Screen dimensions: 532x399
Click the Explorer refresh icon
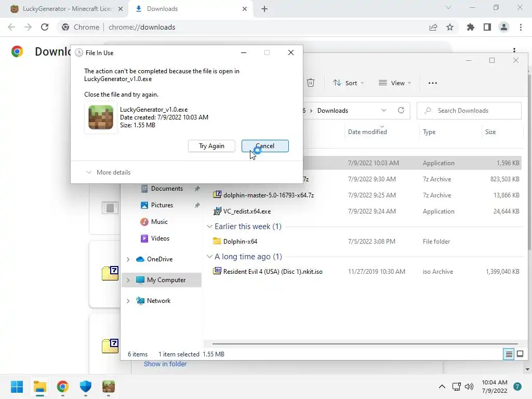401,111
